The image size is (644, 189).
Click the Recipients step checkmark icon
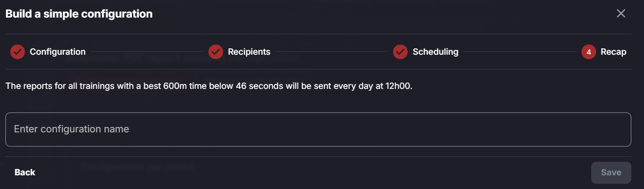(x=216, y=52)
